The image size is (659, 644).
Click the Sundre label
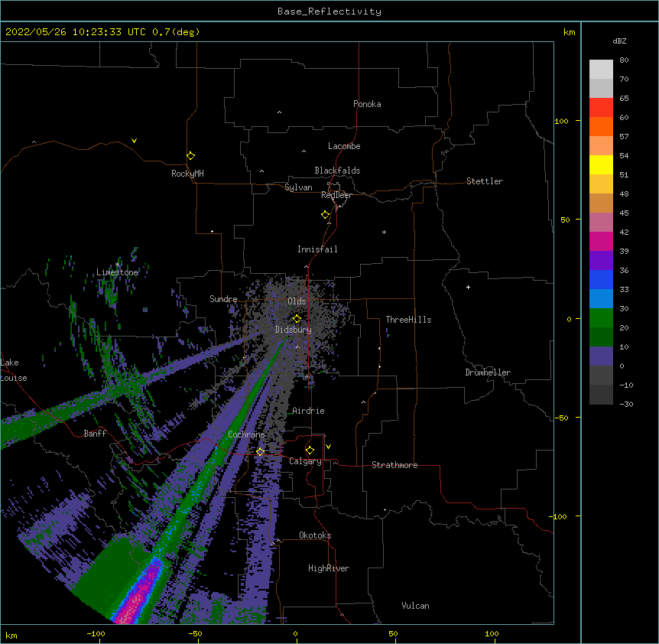[223, 299]
